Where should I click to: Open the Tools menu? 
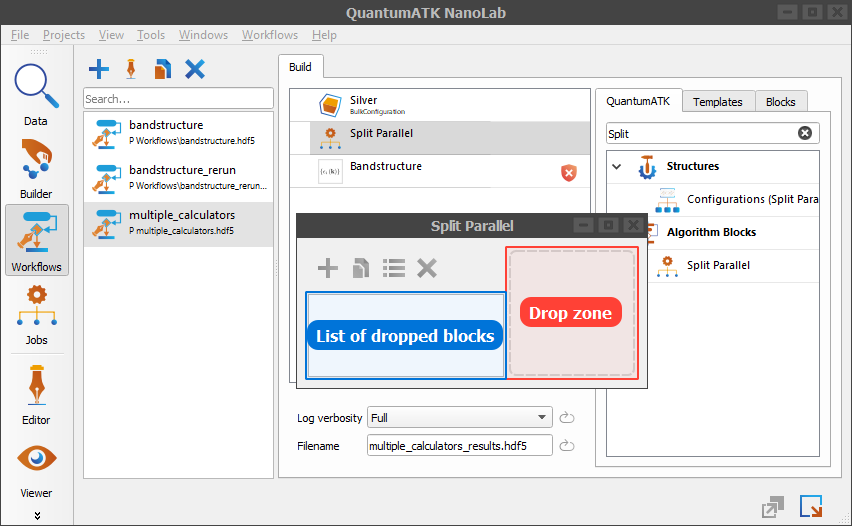[151, 35]
